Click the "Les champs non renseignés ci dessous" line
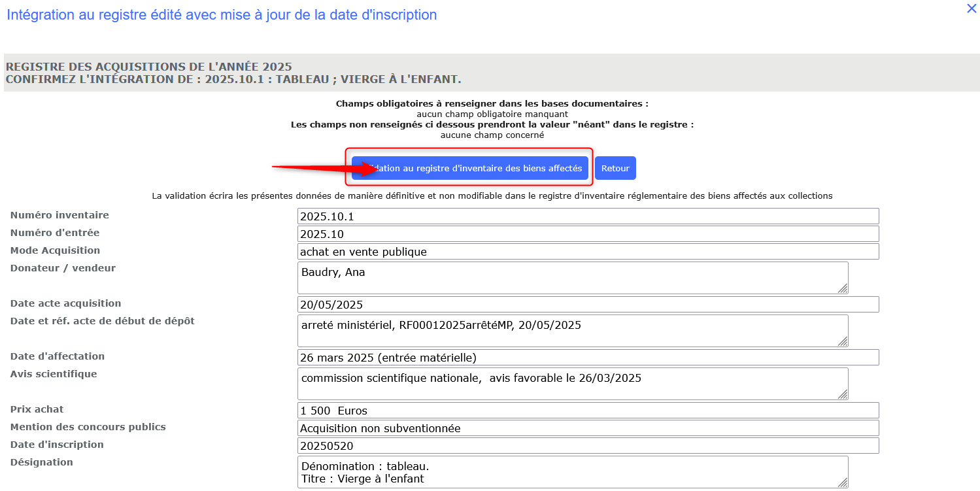 click(492, 125)
